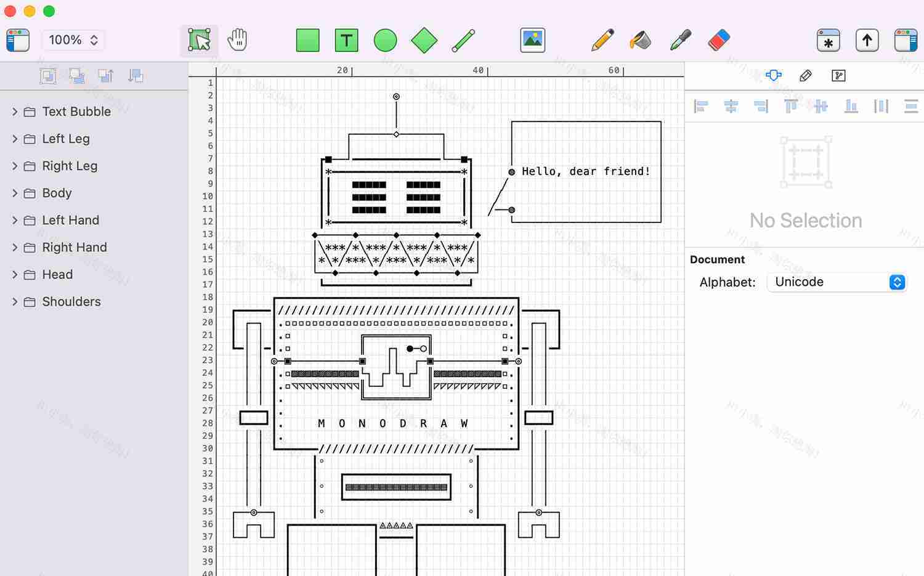
Task: Switch to the keyboard shortcuts inspector tab
Action: click(838, 75)
